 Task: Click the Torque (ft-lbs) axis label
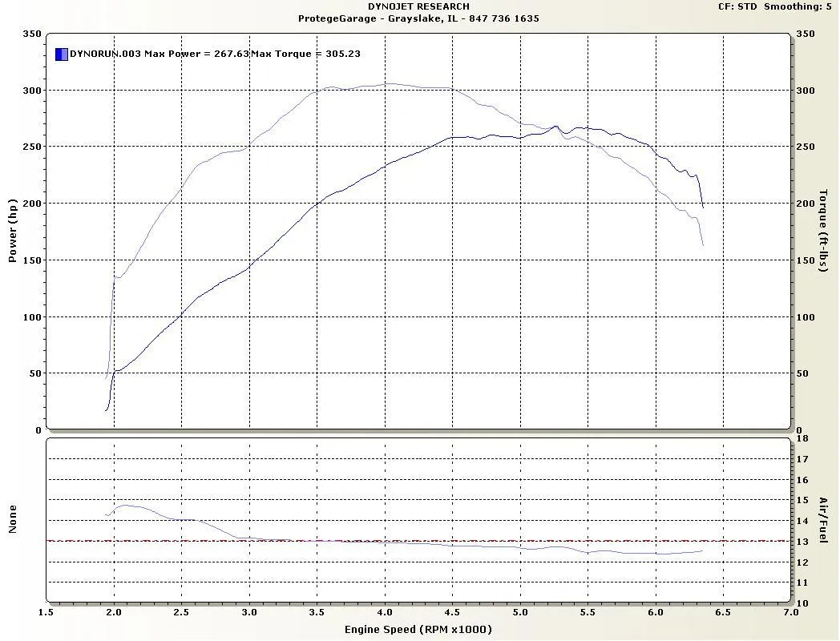(x=823, y=231)
